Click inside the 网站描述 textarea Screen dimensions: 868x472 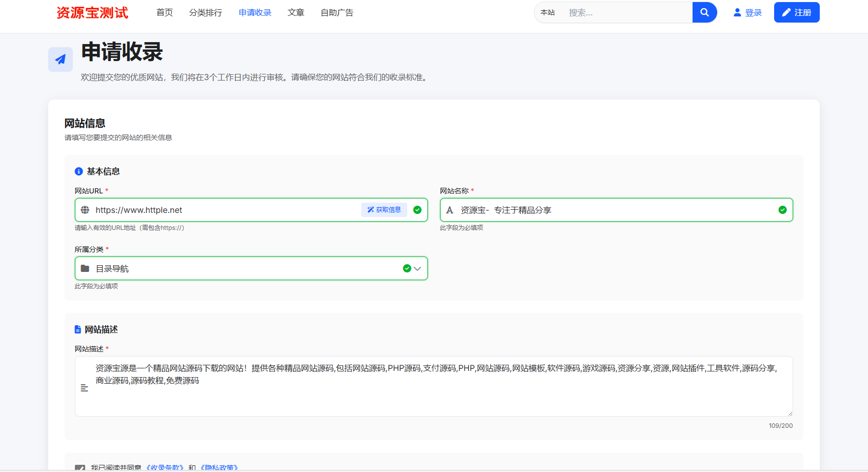[x=434, y=386]
